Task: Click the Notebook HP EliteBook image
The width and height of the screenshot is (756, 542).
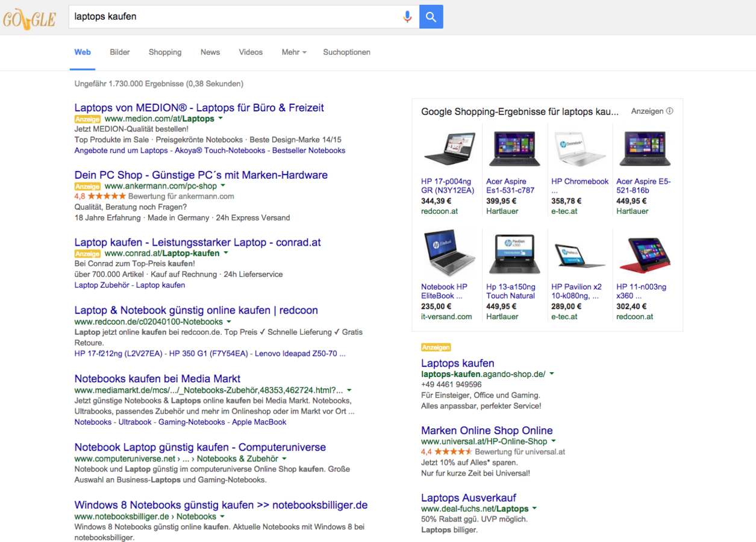Action: coord(449,254)
